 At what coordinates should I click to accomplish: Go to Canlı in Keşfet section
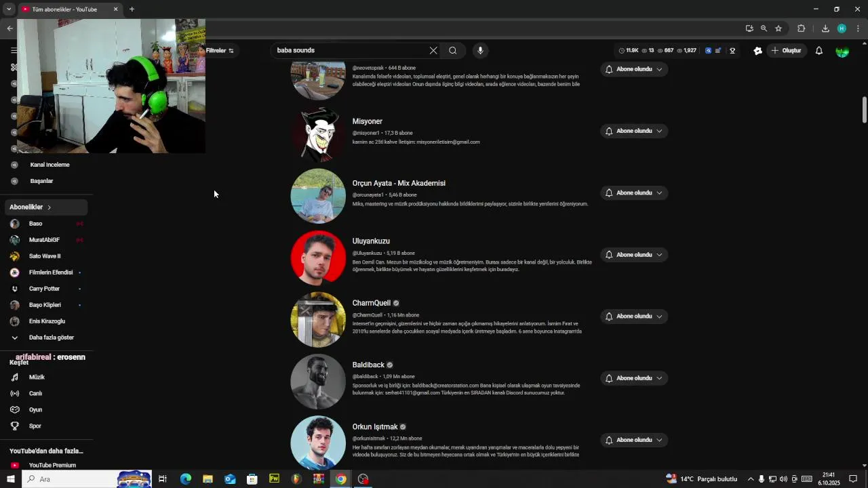pos(46,393)
